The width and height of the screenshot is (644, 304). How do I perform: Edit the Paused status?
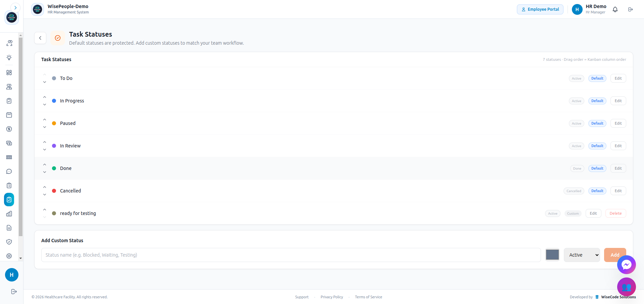pyautogui.click(x=618, y=123)
